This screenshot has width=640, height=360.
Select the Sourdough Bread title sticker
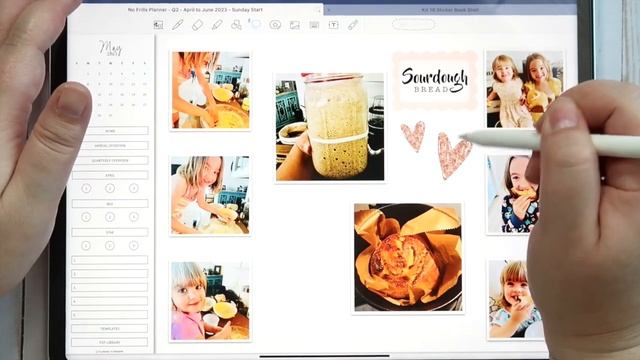point(435,80)
